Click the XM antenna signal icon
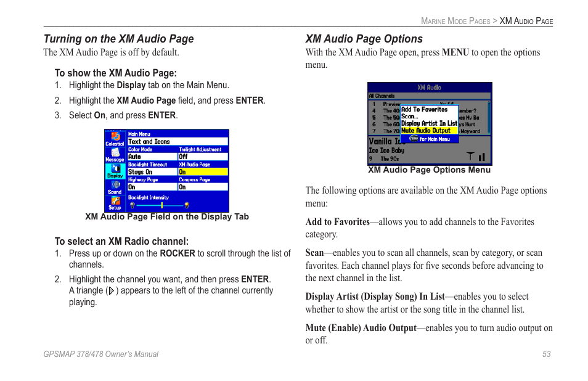The width and height of the screenshot is (588, 381). coord(470,156)
